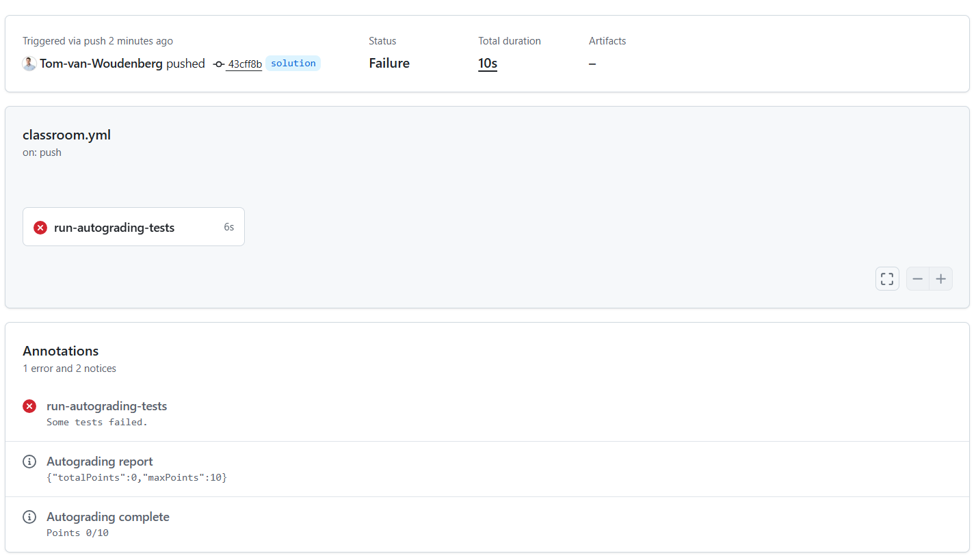Click the fullscreen workflow graph button
This screenshot has height=560, width=976.
click(887, 279)
